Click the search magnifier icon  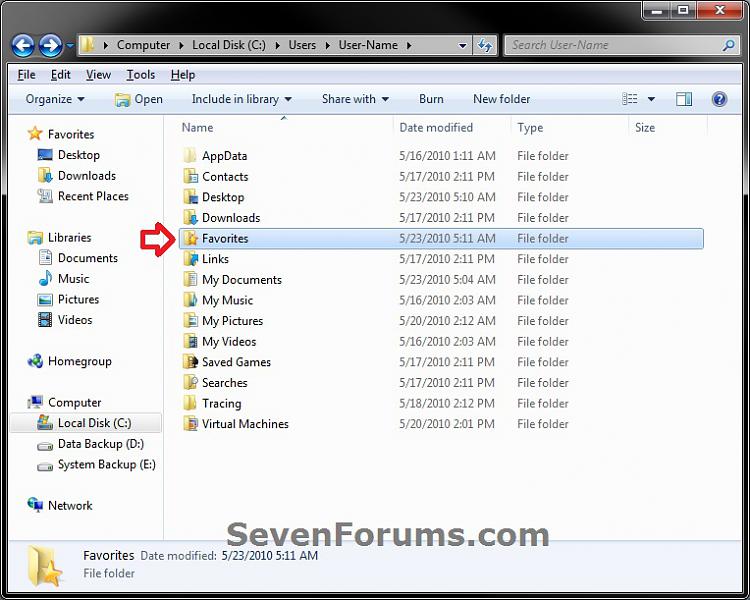(x=728, y=45)
